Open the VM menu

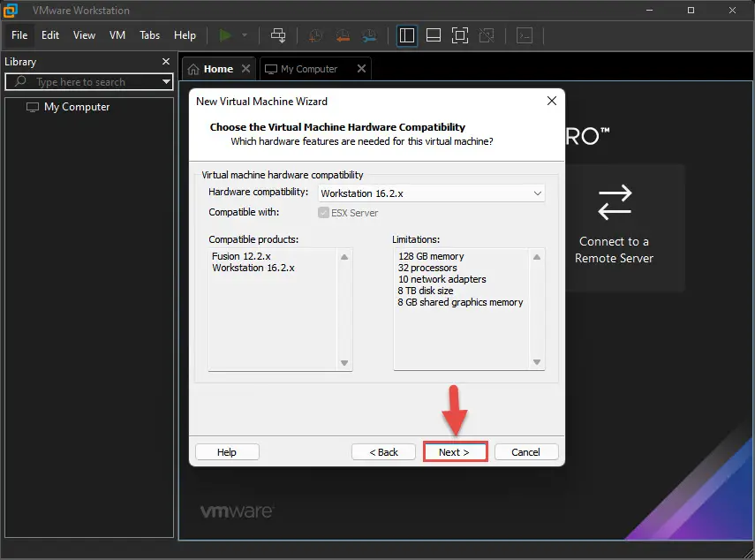coord(117,35)
